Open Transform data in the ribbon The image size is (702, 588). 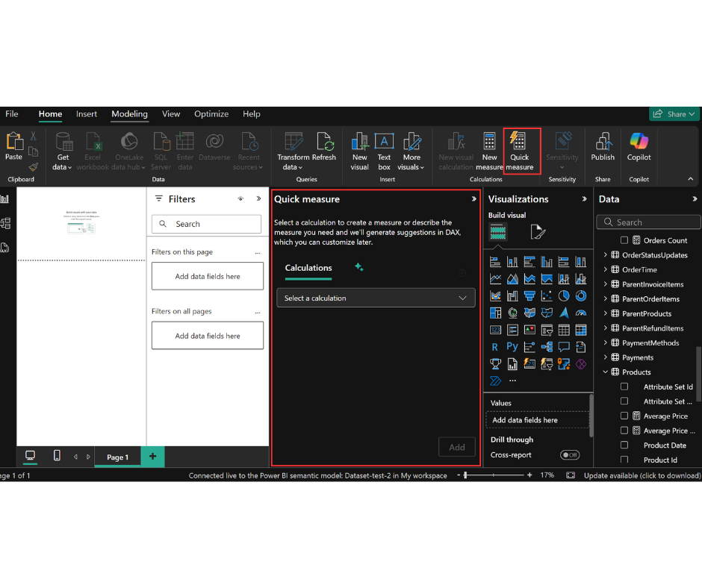click(x=293, y=151)
